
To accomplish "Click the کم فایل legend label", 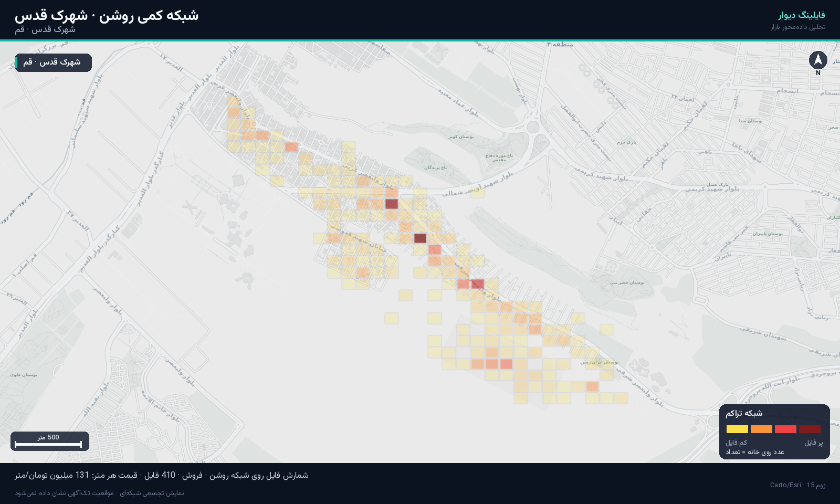I will tap(736, 443).
